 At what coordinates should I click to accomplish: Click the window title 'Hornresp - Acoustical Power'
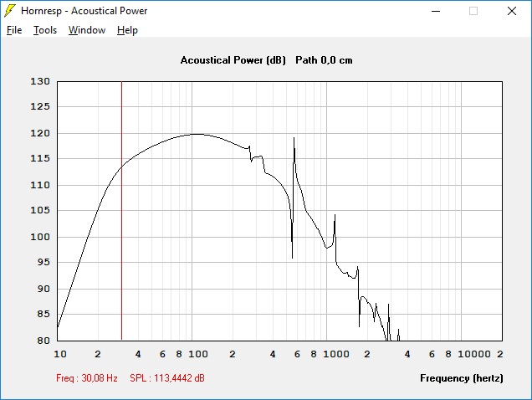point(84,11)
